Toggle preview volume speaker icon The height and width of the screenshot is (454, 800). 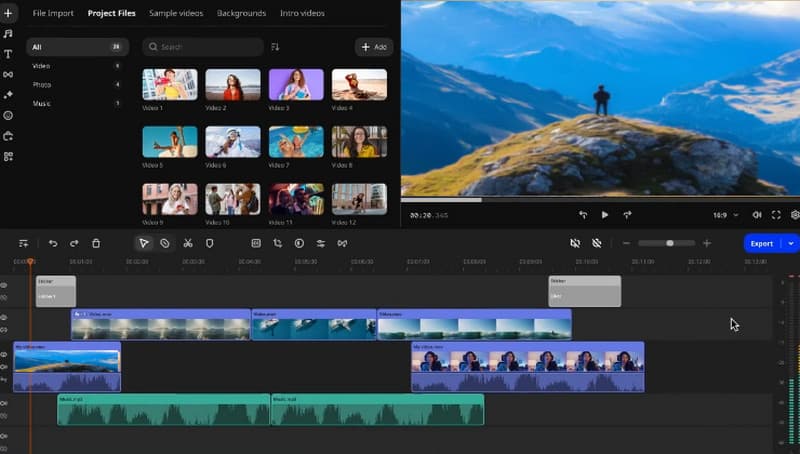[757, 215]
